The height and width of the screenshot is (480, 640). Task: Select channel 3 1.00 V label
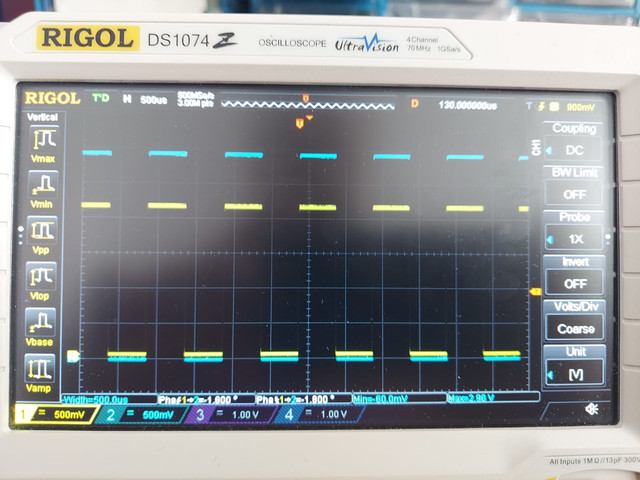pyautogui.click(x=231, y=415)
